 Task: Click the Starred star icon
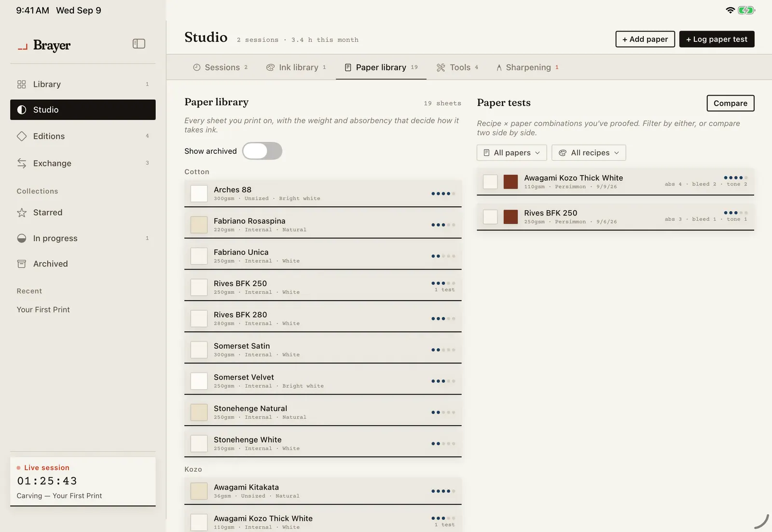click(22, 213)
